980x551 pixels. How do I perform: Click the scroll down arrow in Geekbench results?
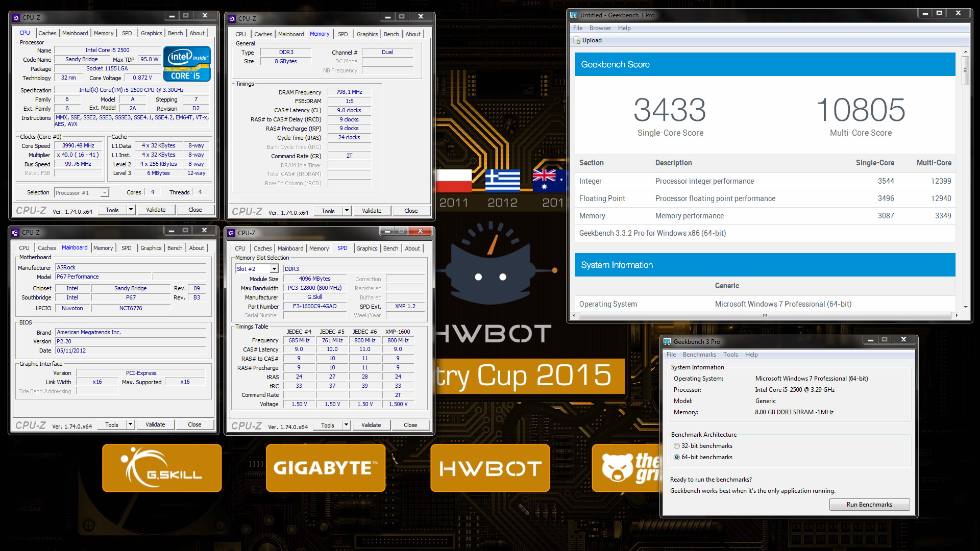[965, 307]
